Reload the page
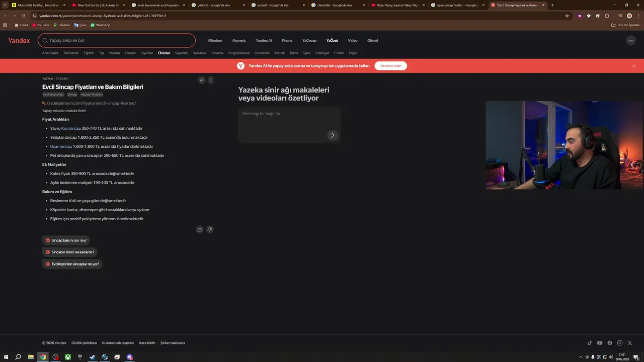Screen dimensions: 644x362 pyautogui.click(x=24, y=16)
